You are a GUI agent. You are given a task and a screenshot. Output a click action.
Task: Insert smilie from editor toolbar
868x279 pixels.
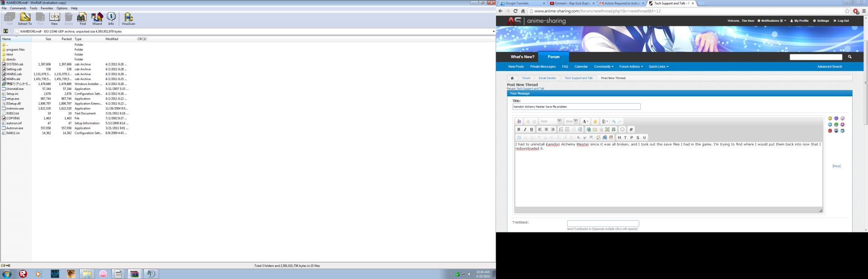pos(595,121)
